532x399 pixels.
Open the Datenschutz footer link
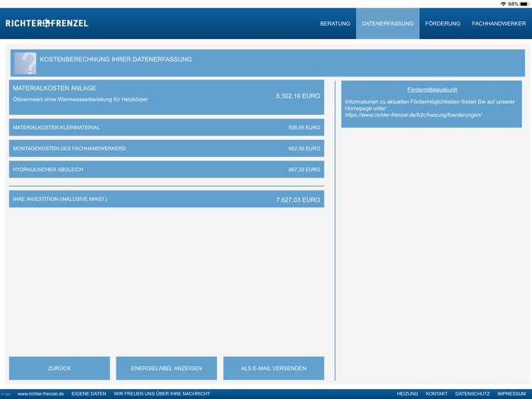472,393
